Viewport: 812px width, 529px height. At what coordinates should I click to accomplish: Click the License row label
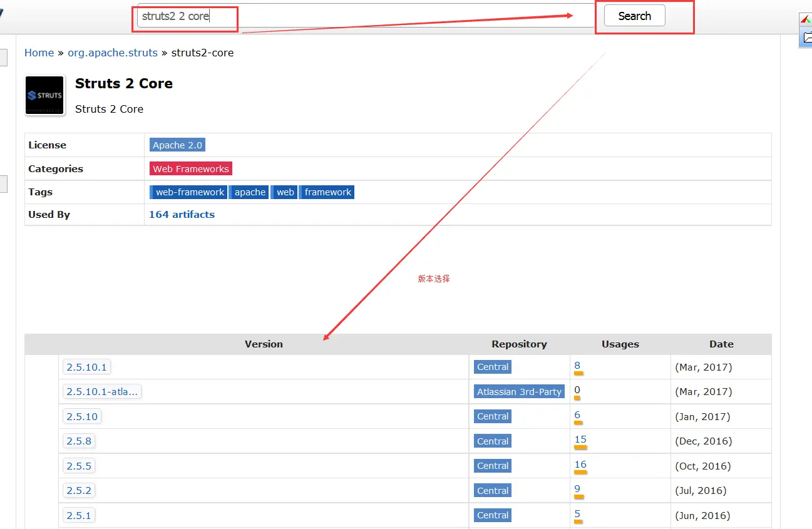(47, 145)
